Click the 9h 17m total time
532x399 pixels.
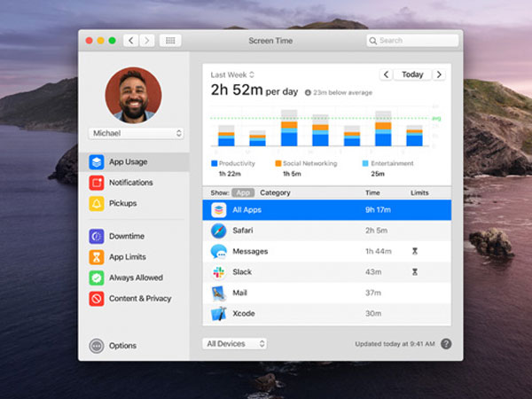378,210
